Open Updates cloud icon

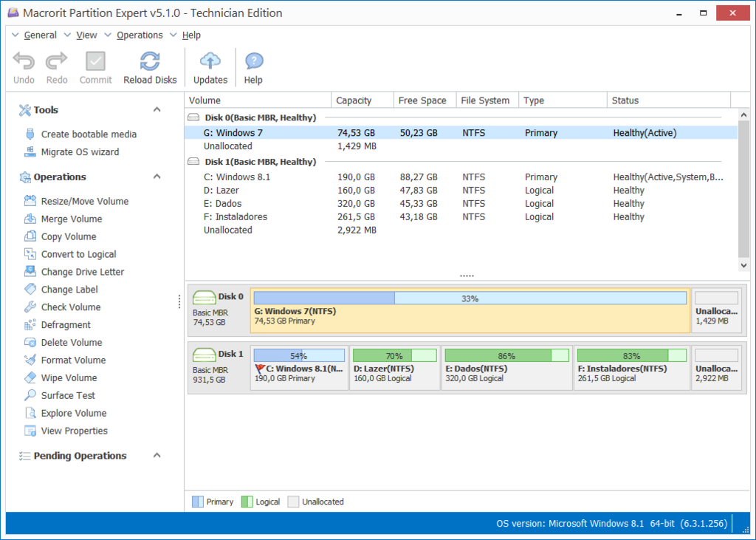pyautogui.click(x=210, y=61)
